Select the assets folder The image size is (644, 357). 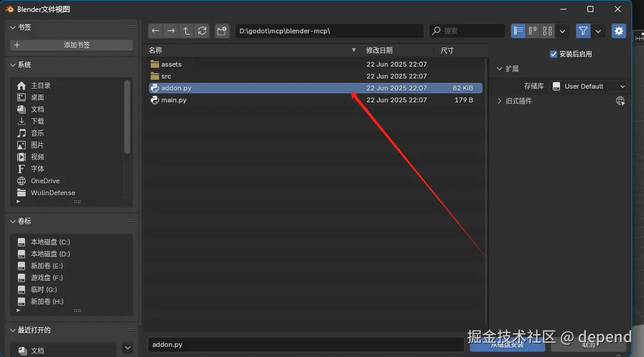click(315, 64)
